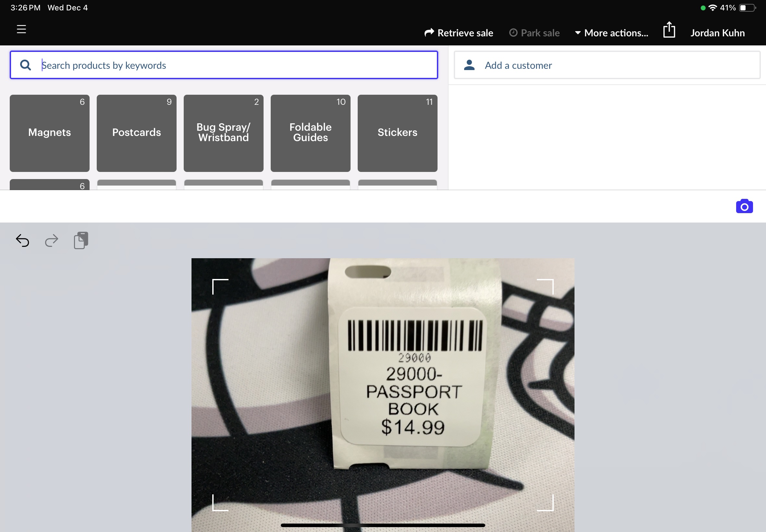Click the customer person icon
Viewport: 766px width, 532px height.
click(469, 65)
